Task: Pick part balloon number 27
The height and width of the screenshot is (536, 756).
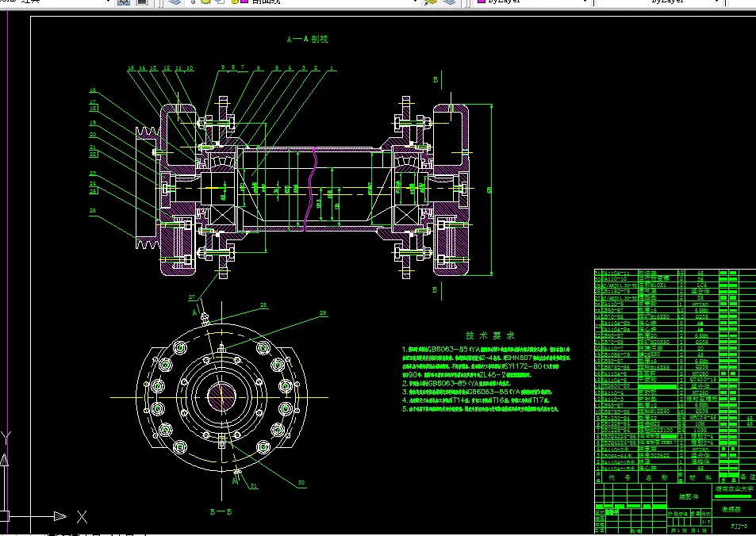Action: (192, 297)
